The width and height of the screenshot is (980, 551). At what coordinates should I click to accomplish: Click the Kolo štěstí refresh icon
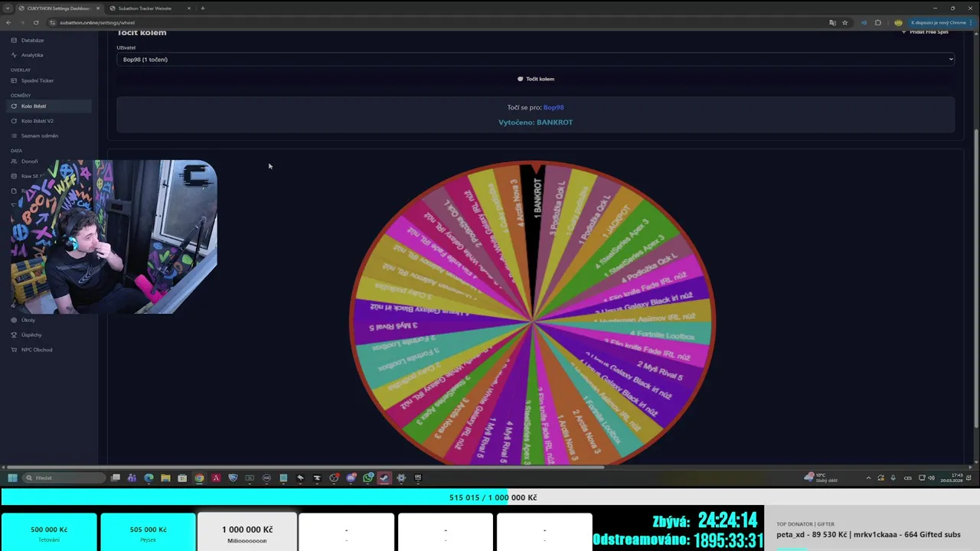(x=14, y=106)
